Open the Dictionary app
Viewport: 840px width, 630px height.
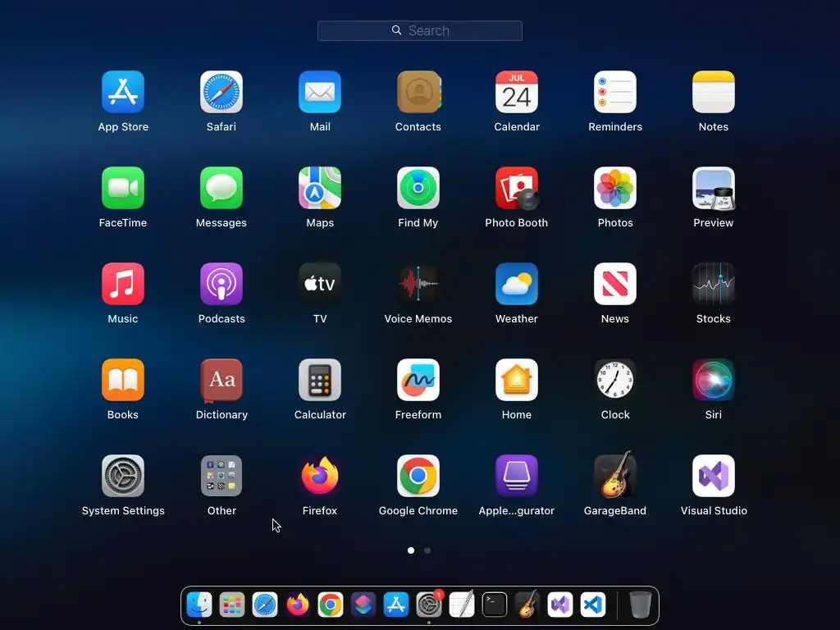click(x=221, y=380)
